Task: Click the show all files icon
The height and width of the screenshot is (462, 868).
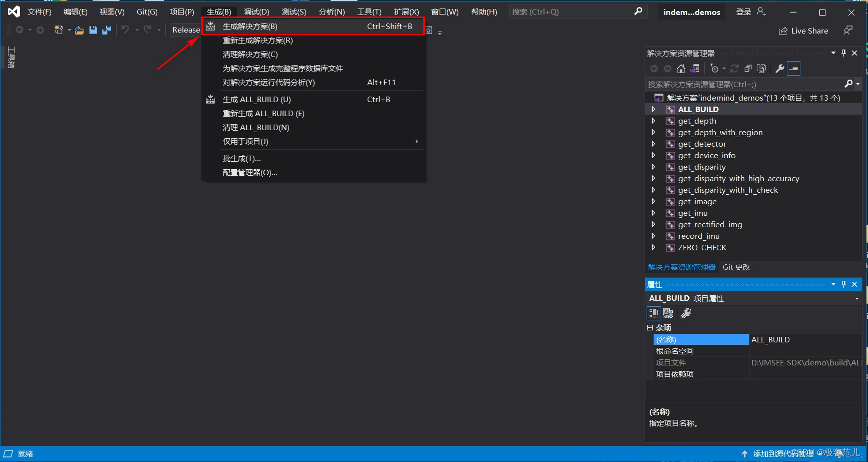Action: (x=761, y=69)
